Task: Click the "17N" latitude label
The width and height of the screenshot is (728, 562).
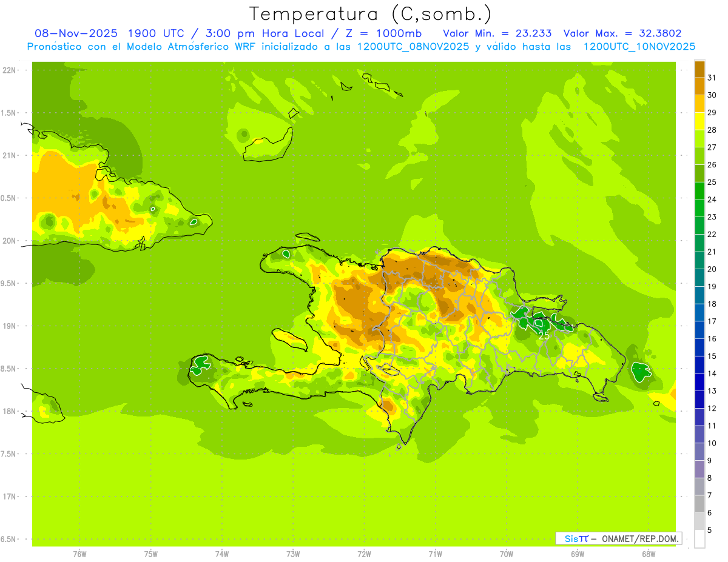Action: (8, 497)
